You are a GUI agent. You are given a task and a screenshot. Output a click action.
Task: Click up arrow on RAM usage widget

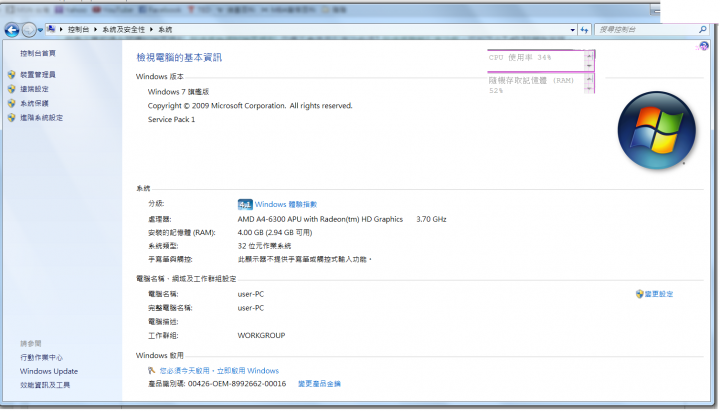coord(589,79)
